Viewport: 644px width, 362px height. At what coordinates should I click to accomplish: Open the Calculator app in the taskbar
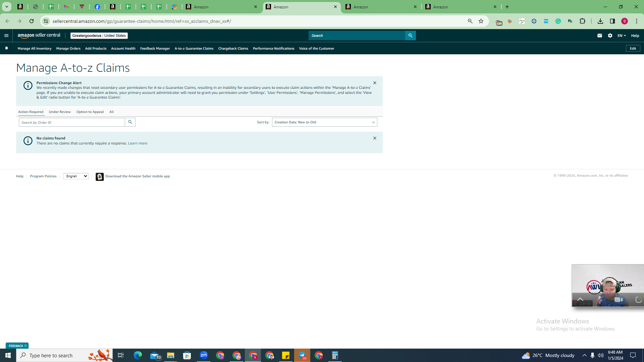point(335,355)
